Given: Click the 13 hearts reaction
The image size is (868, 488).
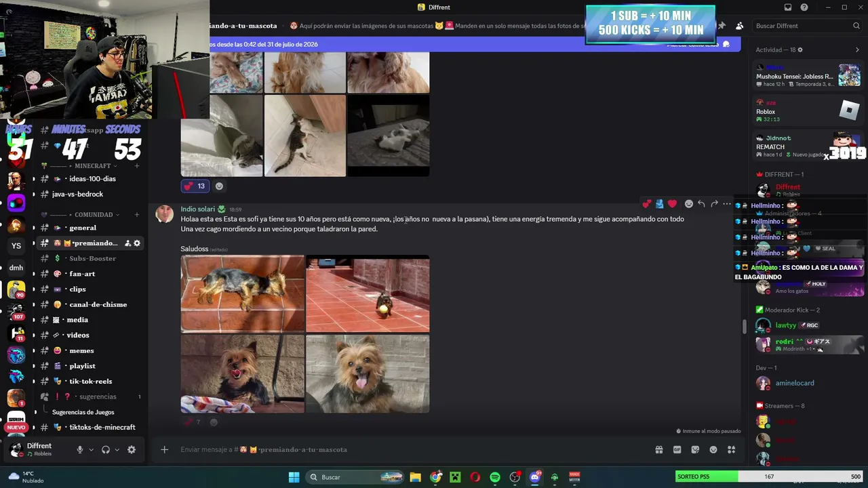Looking at the screenshot, I should 195,186.
